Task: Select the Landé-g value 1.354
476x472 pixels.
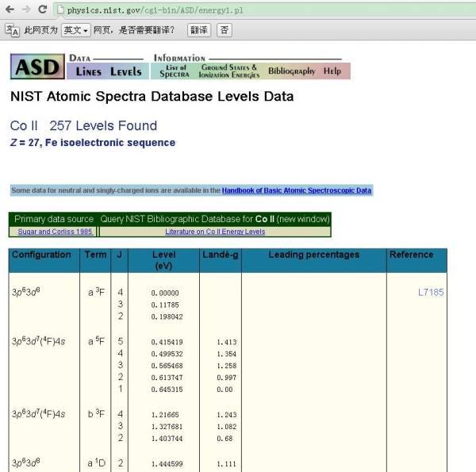Action: coord(226,354)
